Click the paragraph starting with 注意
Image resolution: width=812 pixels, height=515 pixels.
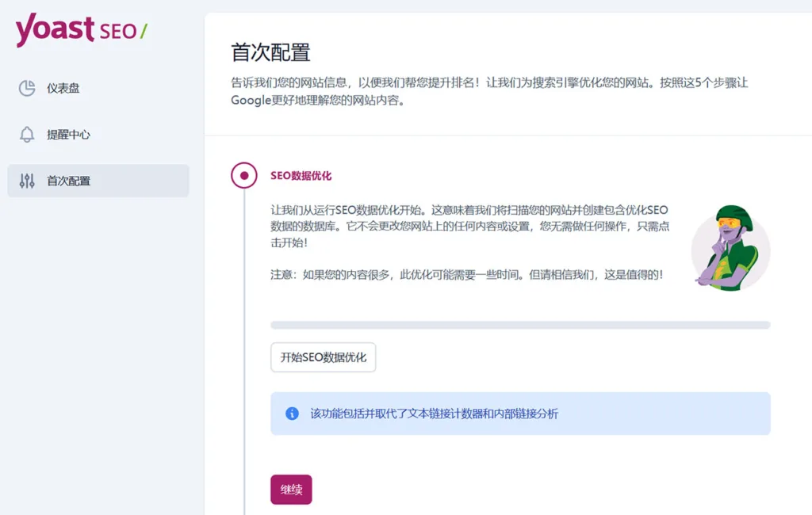(466, 275)
